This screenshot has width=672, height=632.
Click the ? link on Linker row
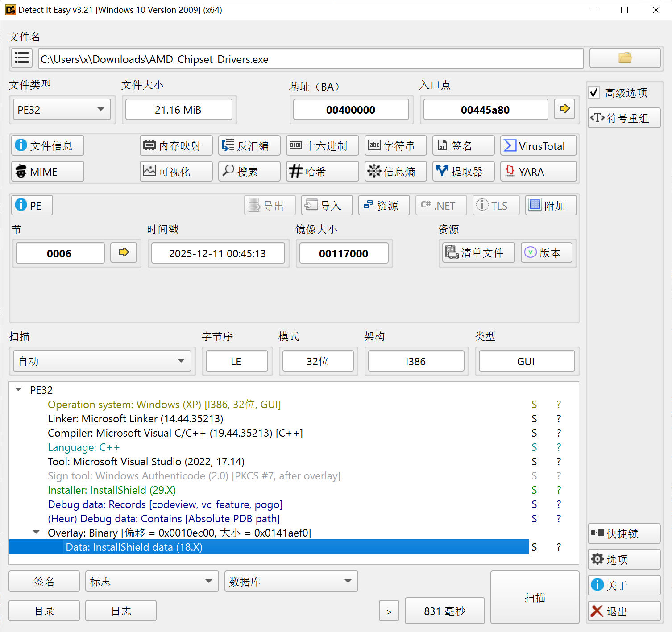click(x=559, y=419)
